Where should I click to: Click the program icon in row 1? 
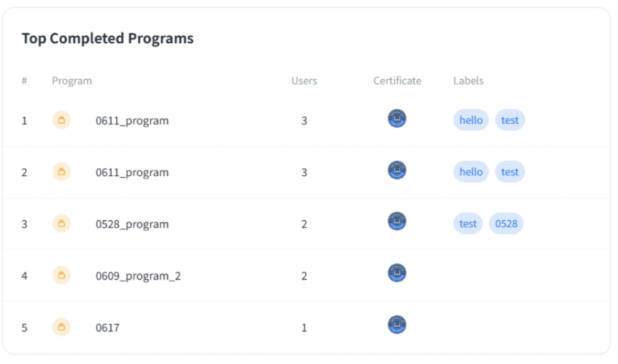tap(62, 120)
